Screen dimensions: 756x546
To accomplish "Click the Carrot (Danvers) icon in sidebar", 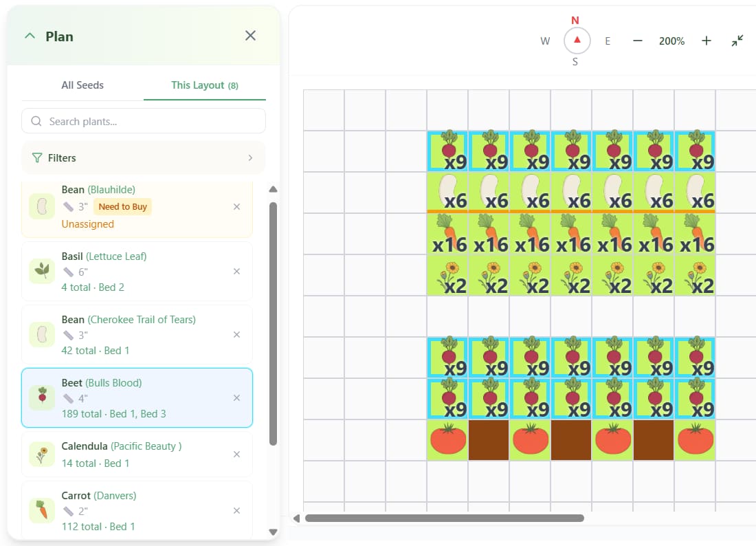I will click(x=41, y=510).
